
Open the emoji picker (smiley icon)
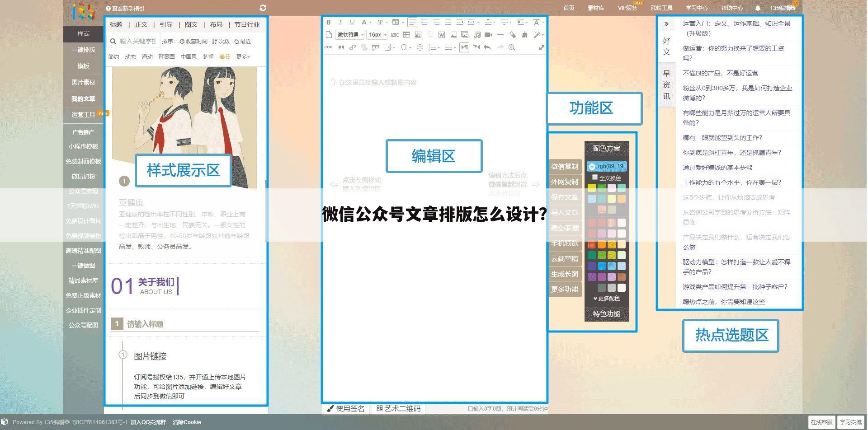point(420,47)
